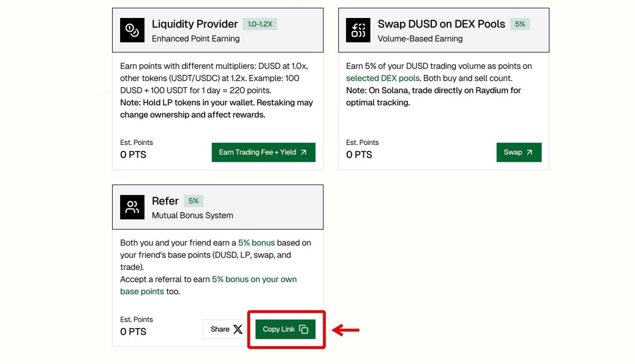Click the 5% bonus on your own base points link

(254, 279)
